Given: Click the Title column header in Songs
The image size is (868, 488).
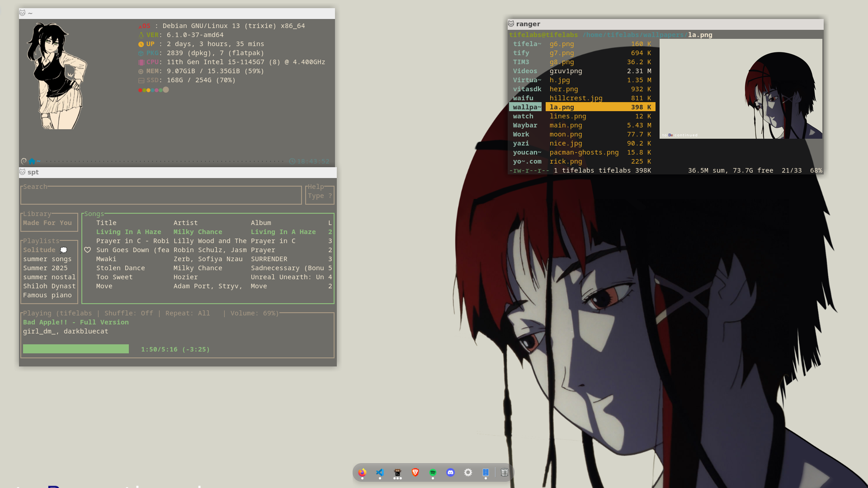Looking at the screenshot, I should point(106,223).
